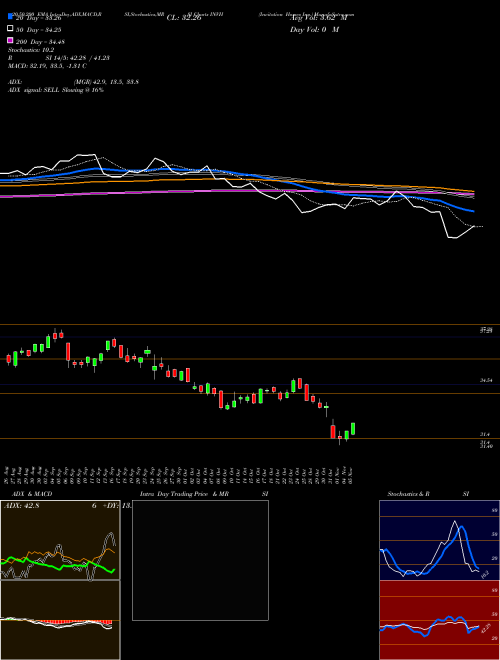
Task: Click the 'SI 14/5: 42.28 / 41.23' reading
Action: pyautogui.click(x=78, y=58)
